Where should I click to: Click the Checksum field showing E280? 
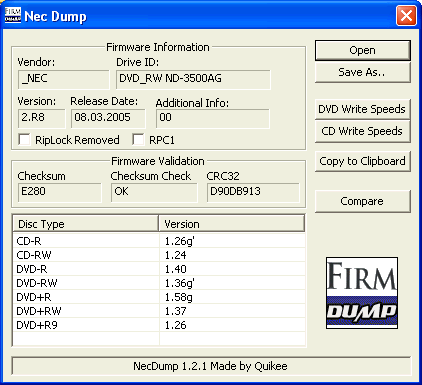click(x=60, y=192)
